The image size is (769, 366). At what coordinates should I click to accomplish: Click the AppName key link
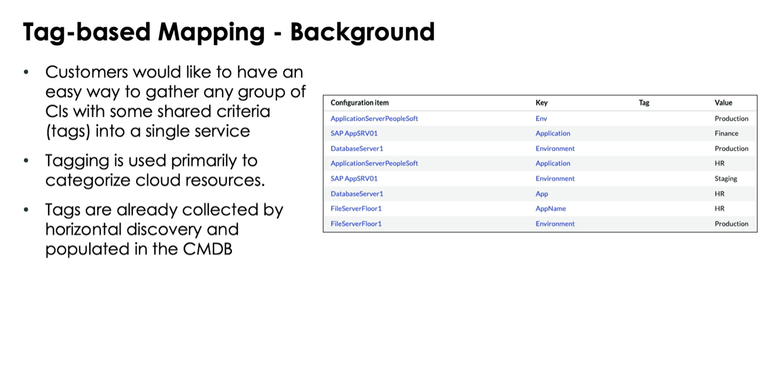(550, 209)
